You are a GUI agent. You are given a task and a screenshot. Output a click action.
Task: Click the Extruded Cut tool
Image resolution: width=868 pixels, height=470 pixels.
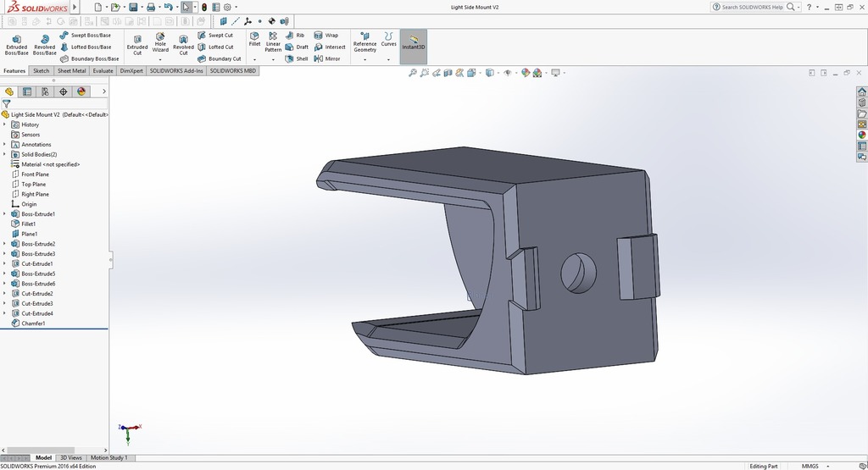click(x=137, y=44)
